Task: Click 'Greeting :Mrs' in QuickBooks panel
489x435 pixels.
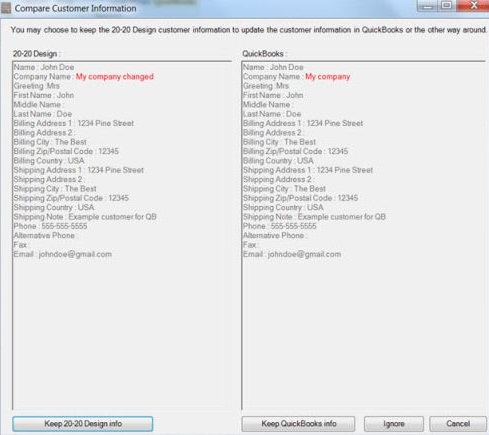Action: coord(266,86)
